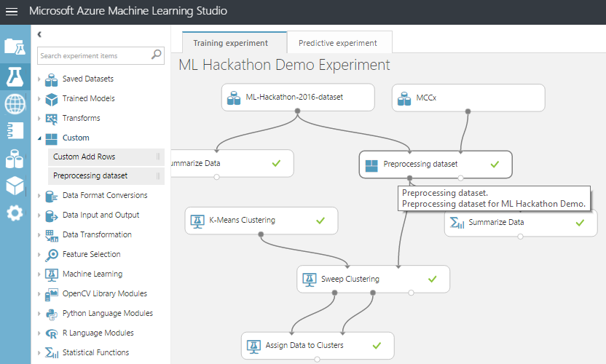Open Trained Models cube sidebar icon
Screen dimensions: 606x364
coord(15,186)
